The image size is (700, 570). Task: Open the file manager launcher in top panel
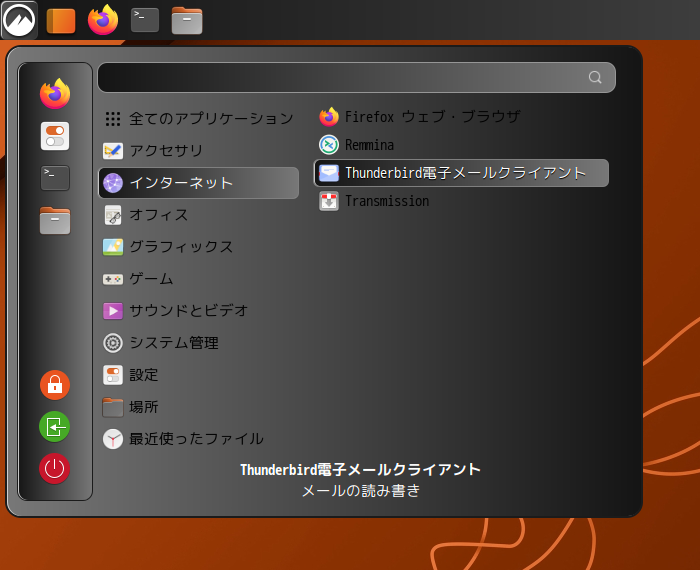(187, 21)
